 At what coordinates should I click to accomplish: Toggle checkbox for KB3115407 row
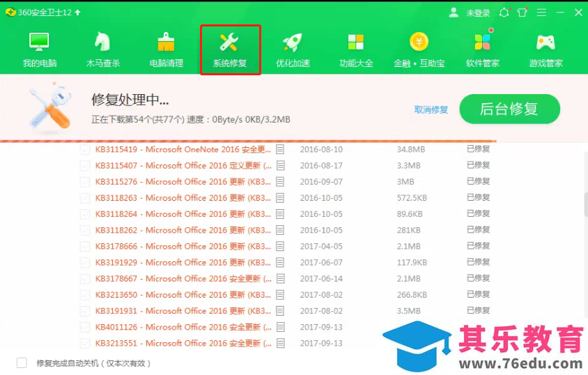tap(85, 165)
